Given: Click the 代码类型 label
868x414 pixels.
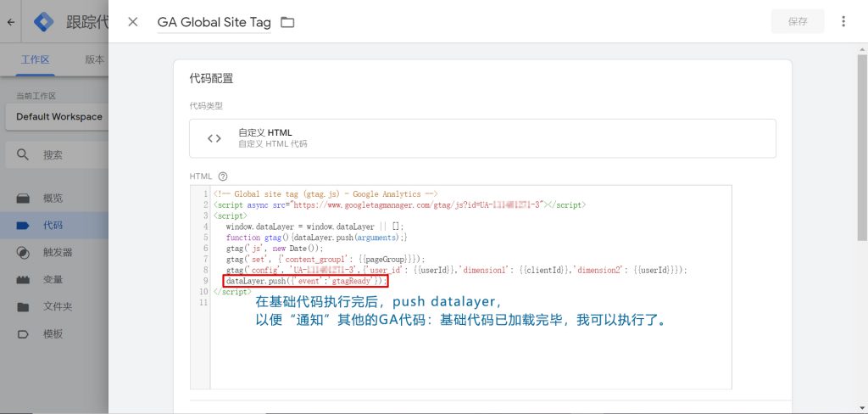Looking at the screenshot, I should [206, 105].
